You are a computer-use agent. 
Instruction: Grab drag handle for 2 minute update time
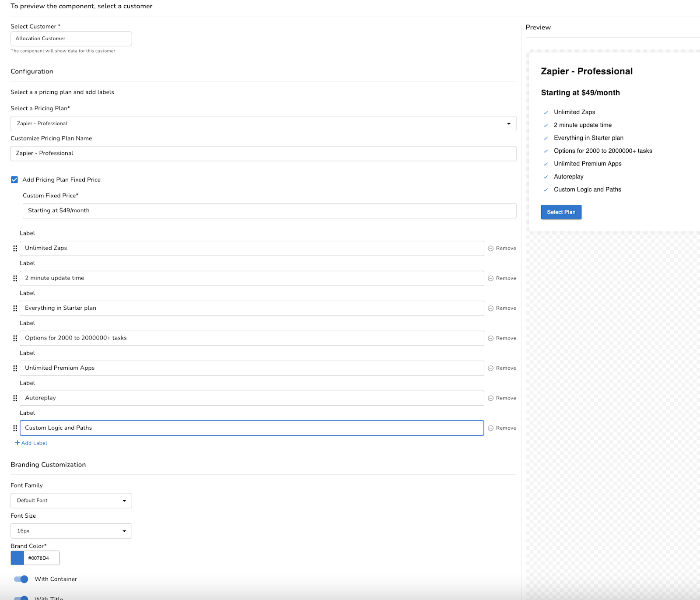click(x=15, y=278)
